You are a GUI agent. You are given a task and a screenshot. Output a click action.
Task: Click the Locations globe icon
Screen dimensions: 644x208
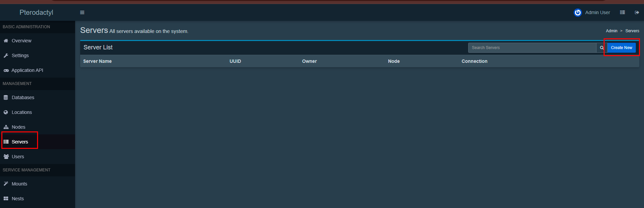(6, 112)
